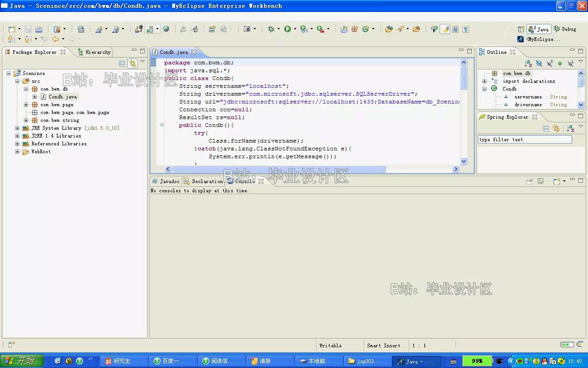Screen dimensions: 588x368
Task: Switch to the Declaration tab
Action: point(203,181)
